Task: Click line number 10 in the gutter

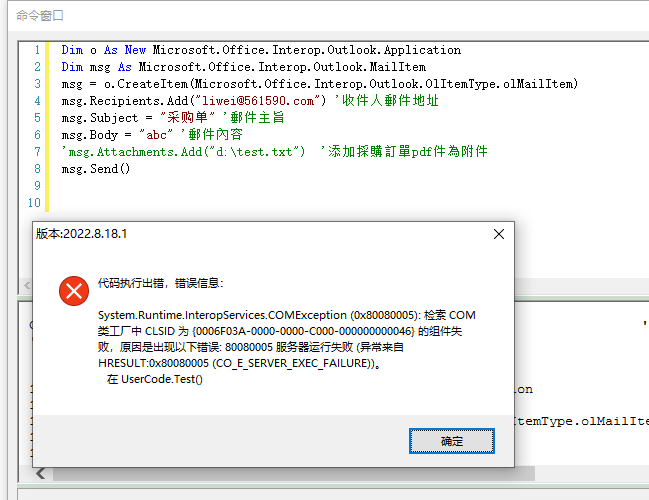Action: [35, 203]
